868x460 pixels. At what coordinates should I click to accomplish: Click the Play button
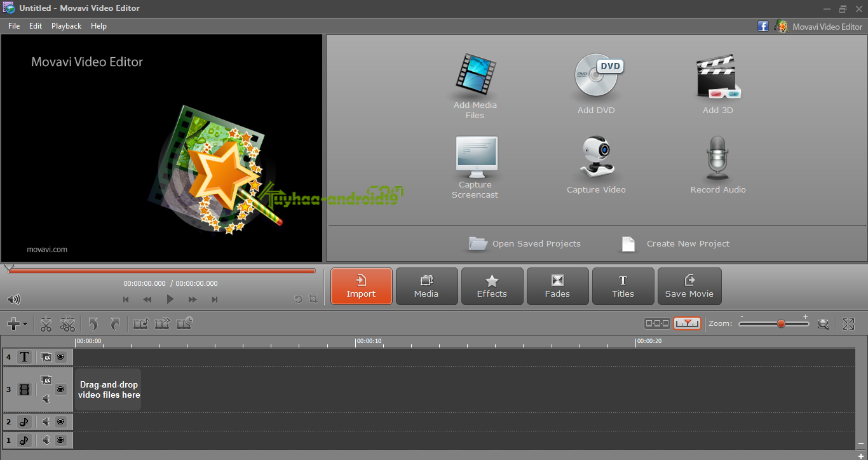pos(170,299)
